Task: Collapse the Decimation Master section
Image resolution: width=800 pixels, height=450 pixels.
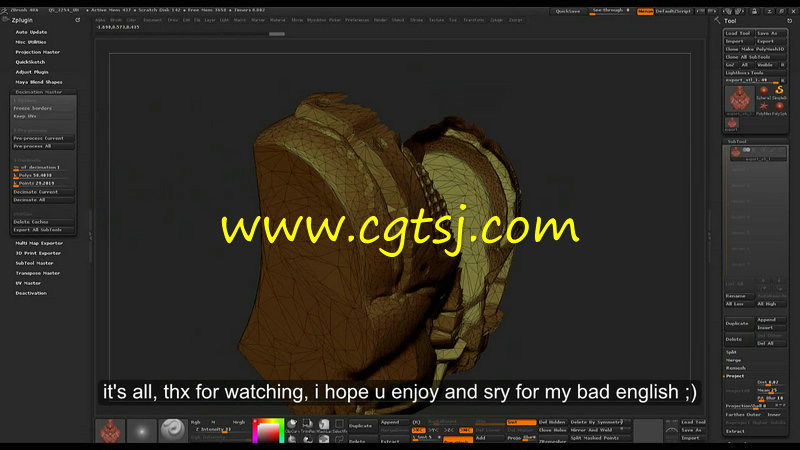Action: point(38,92)
